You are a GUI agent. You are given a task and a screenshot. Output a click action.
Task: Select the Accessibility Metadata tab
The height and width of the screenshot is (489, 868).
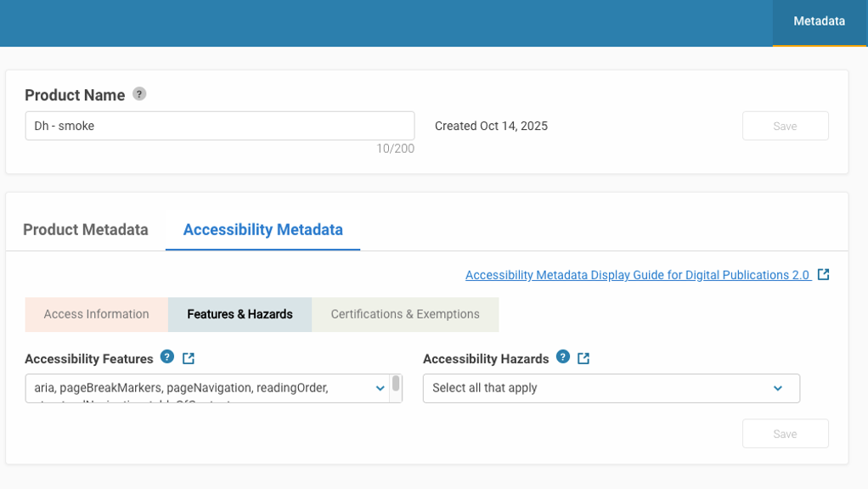262,229
